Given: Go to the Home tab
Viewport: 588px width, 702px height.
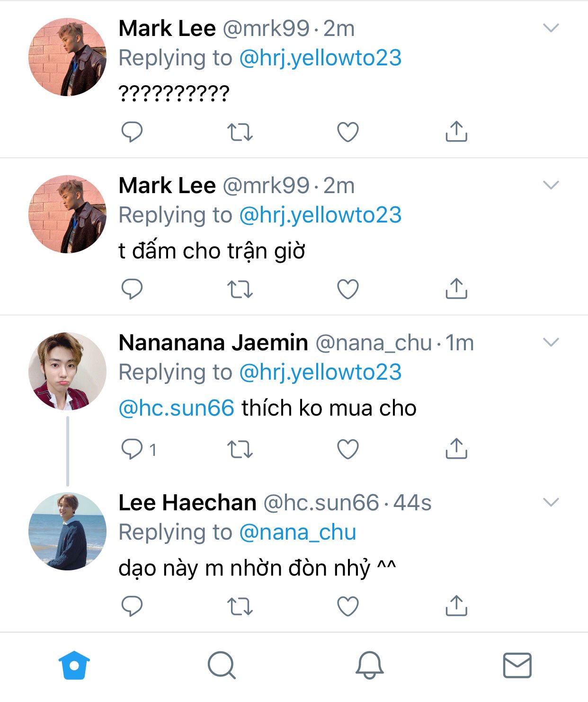Looking at the screenshot, I should point(74,666).
